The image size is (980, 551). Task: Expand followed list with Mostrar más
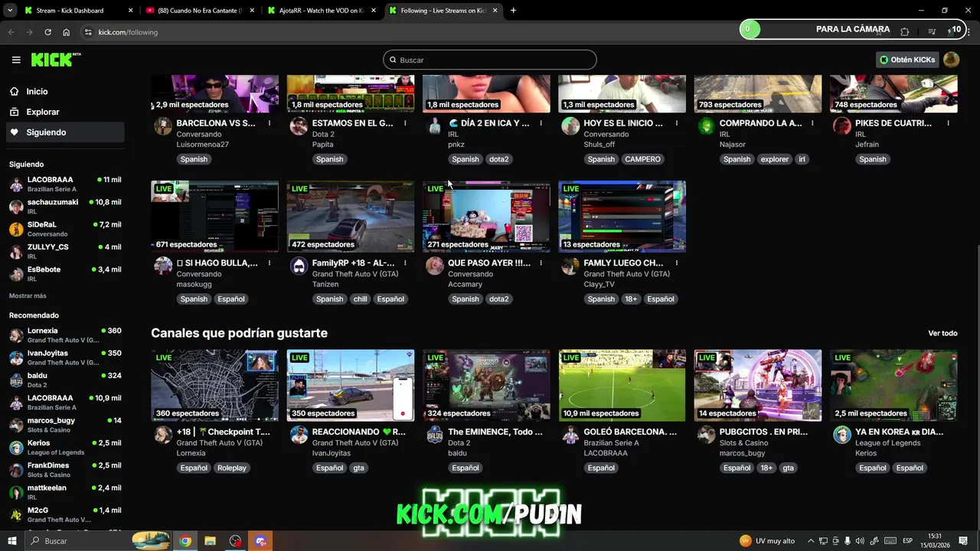pyautogui.click(x=28, y=296)
